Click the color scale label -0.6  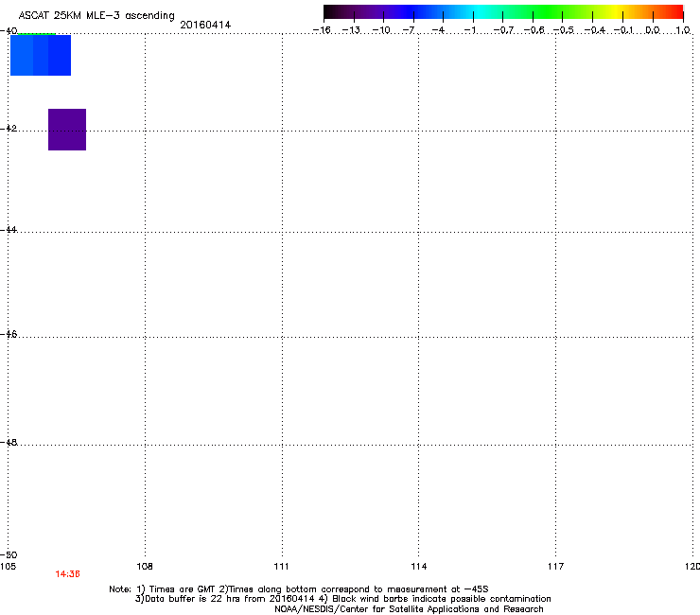click(x=534, y=30)
